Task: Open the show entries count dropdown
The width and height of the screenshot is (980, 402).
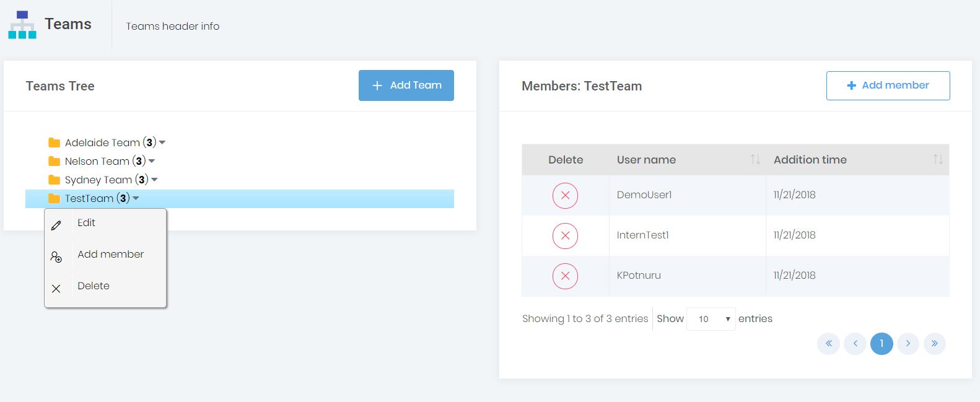Action: tap(711, 319)
